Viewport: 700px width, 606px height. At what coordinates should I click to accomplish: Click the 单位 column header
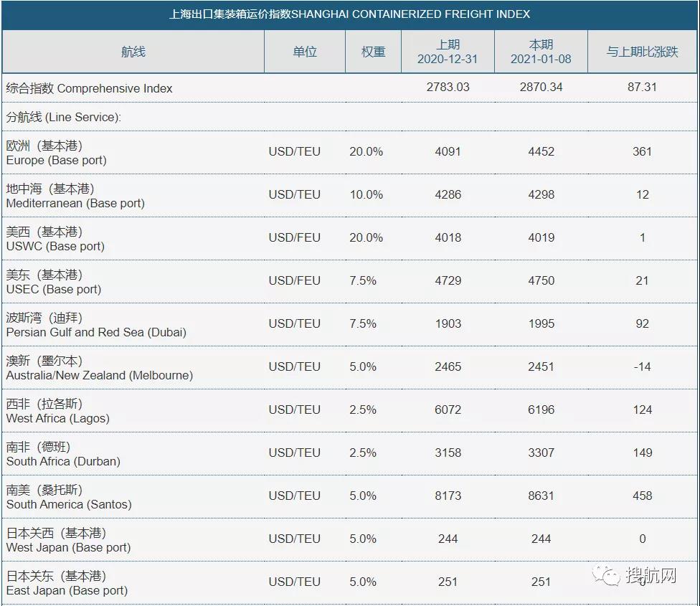coord(305,52)
